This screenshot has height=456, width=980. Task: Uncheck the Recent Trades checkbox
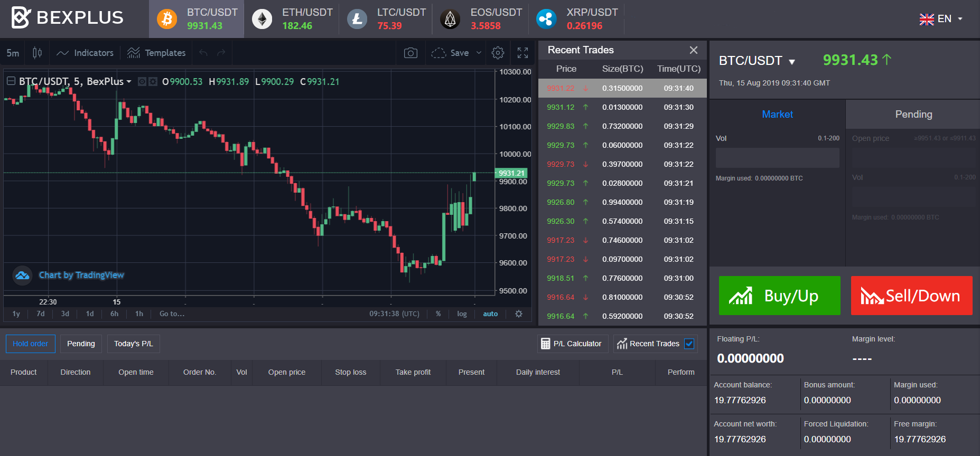(x=689, y=344)
